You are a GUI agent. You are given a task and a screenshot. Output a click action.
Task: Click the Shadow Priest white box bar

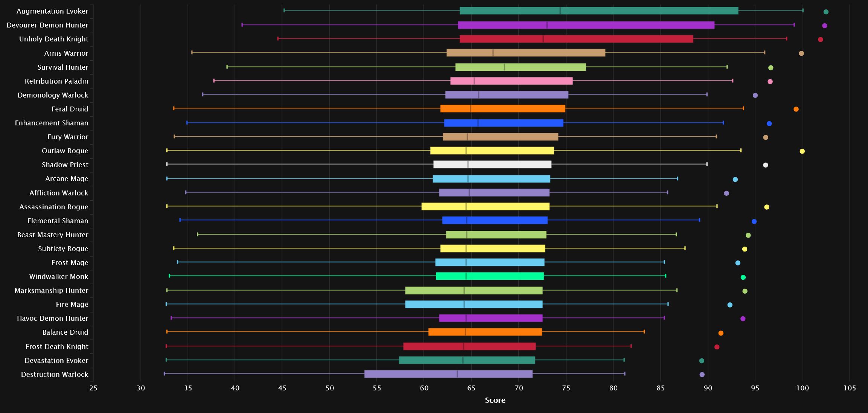click(x=492, y=165)
